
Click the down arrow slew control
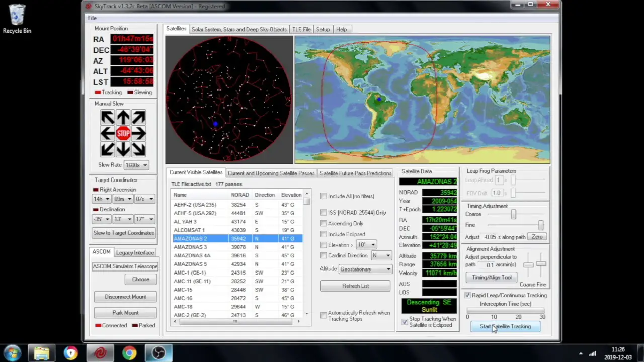[123, 149]
